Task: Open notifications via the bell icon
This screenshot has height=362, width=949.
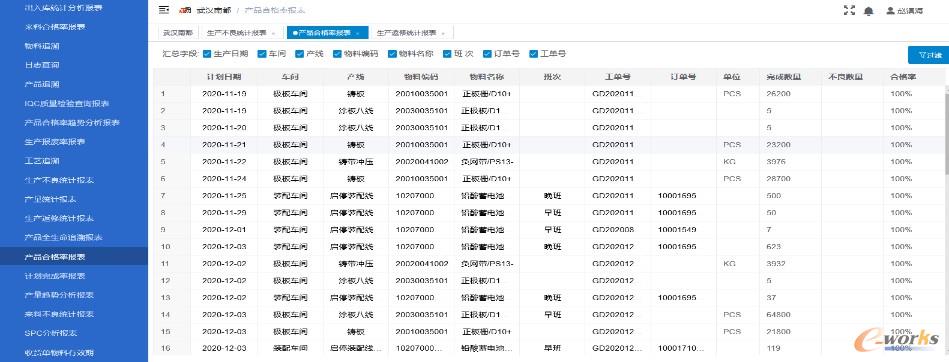Action: (x=869, y=10)
